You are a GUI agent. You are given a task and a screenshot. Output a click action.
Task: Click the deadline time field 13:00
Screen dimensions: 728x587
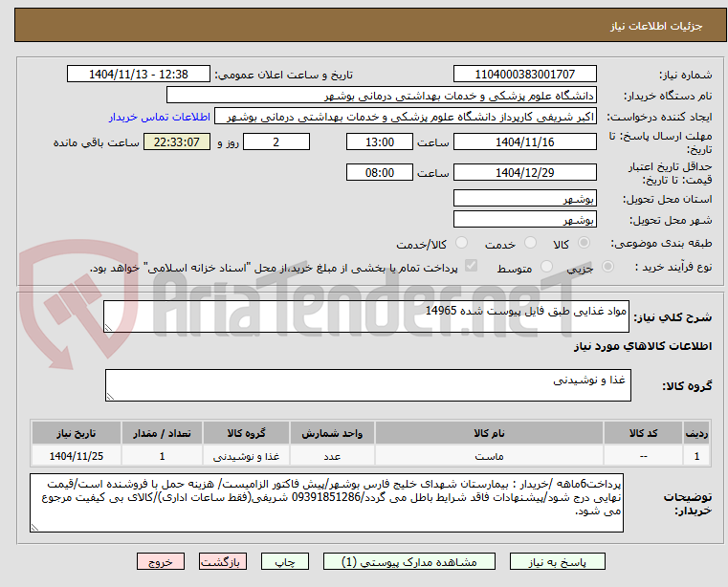click(380, 142)
